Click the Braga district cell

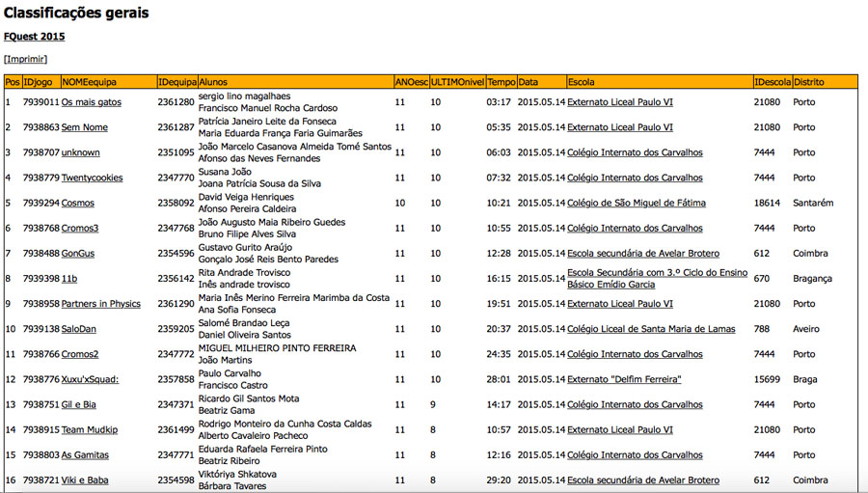click(x=805, y=379)
